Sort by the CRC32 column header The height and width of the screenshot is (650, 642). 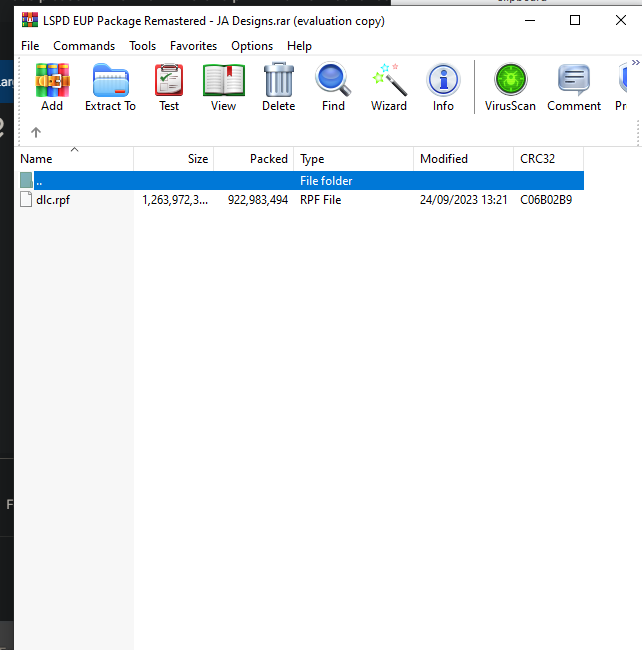(548, 159)
